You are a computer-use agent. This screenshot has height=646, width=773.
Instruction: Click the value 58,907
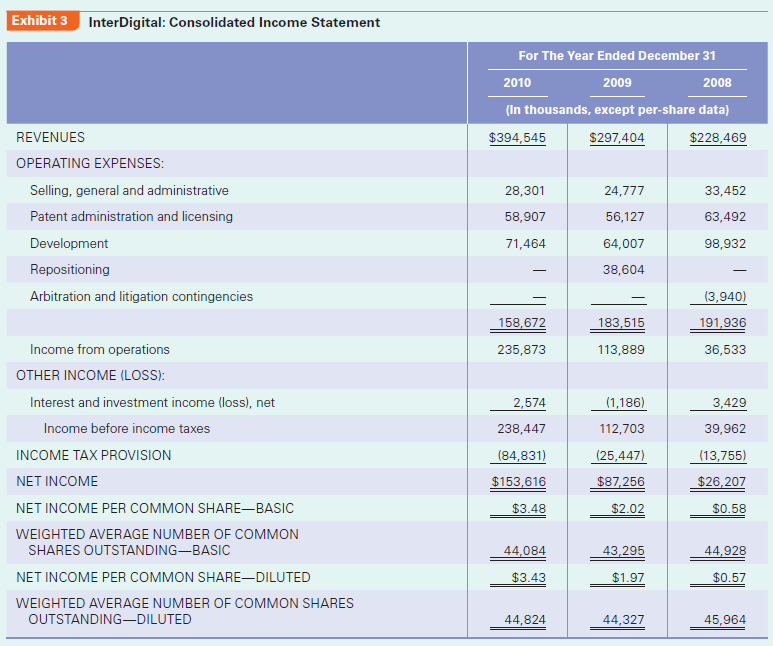click(525, 216)
